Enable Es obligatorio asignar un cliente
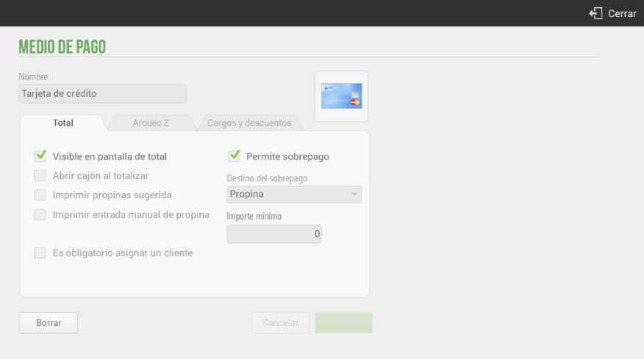Screen dimensions: 644x359 tap(40, 253)
